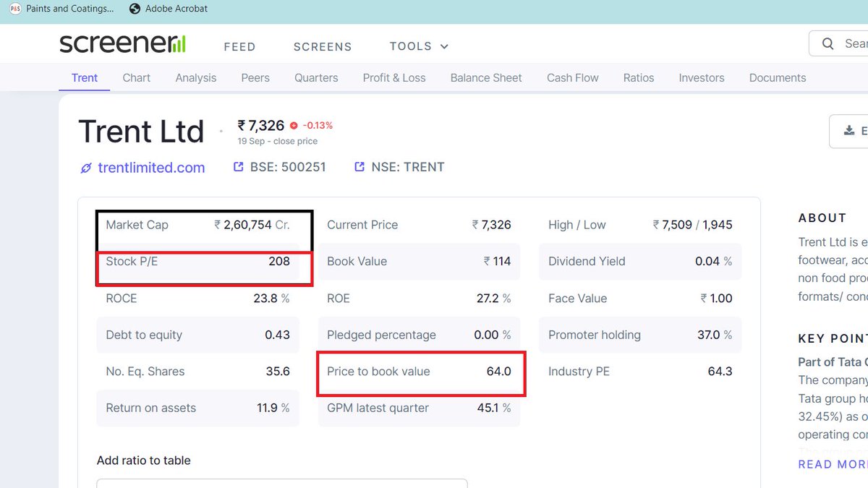Click the Debt to equity value 0.43
Viewport: 868px width, 488px height.
tap(278, 335)
